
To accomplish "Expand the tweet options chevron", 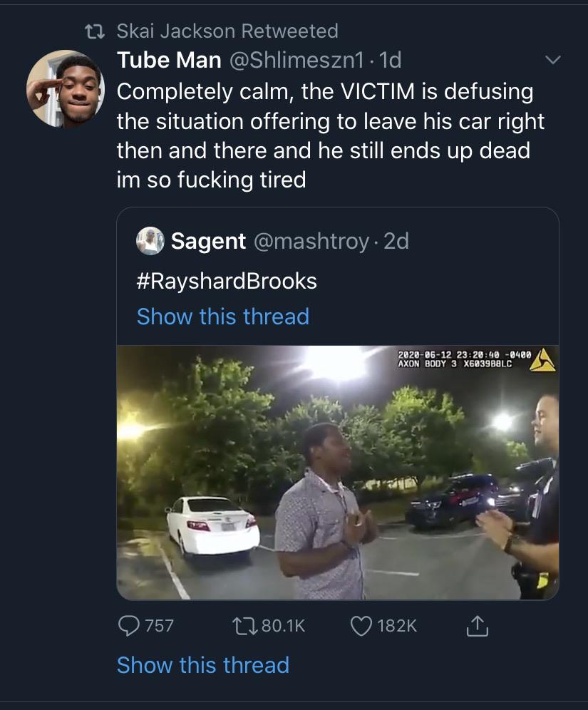I will (553, 61).
